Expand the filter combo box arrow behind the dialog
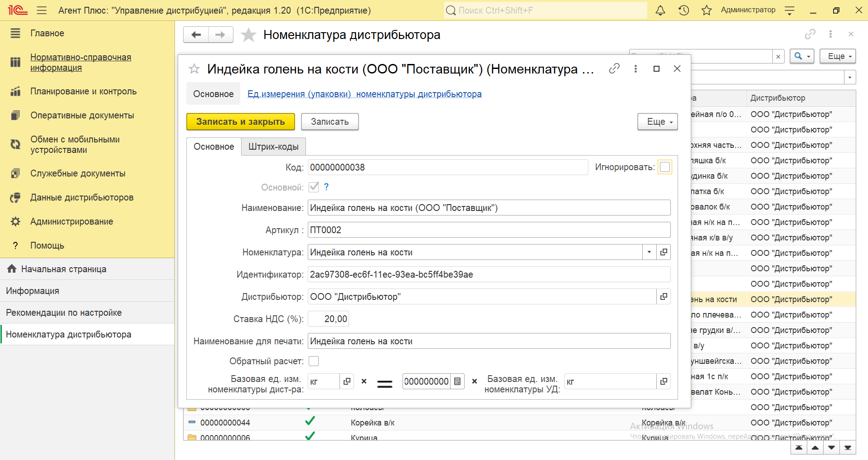 click(x=850, y=77)
